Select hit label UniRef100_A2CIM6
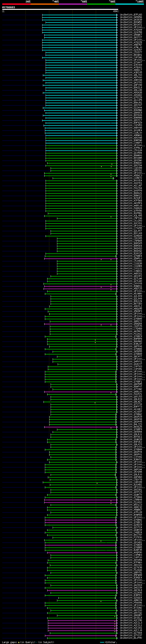The image size is (146, 644). [x=131, y=620]
